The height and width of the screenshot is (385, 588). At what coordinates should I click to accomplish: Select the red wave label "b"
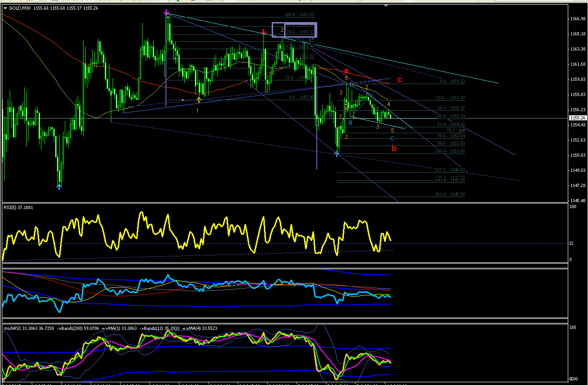point(394,148)
